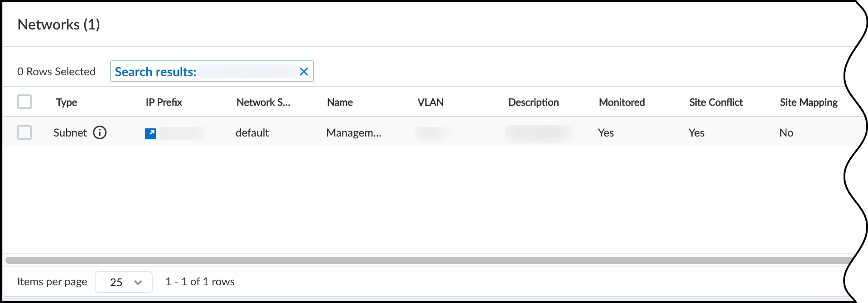Screen dimensions: 868x303
Task: Sort by Site Conflict column
Action: tap(716, 103)
